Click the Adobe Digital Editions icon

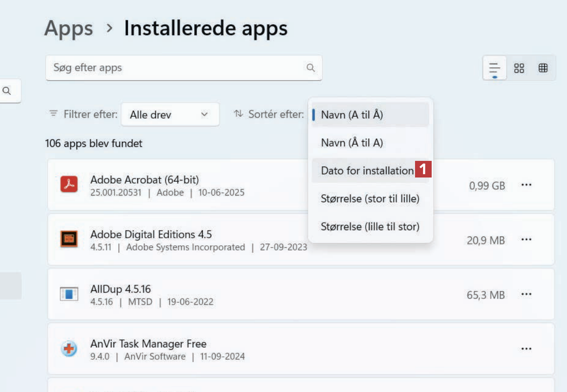(69, 239)
